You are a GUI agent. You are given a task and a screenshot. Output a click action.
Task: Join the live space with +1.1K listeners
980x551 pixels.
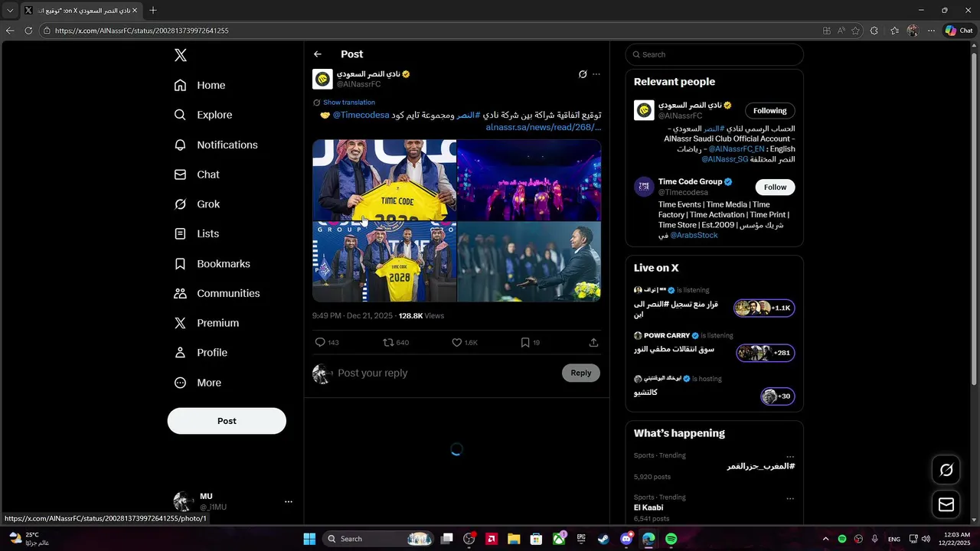764,308
